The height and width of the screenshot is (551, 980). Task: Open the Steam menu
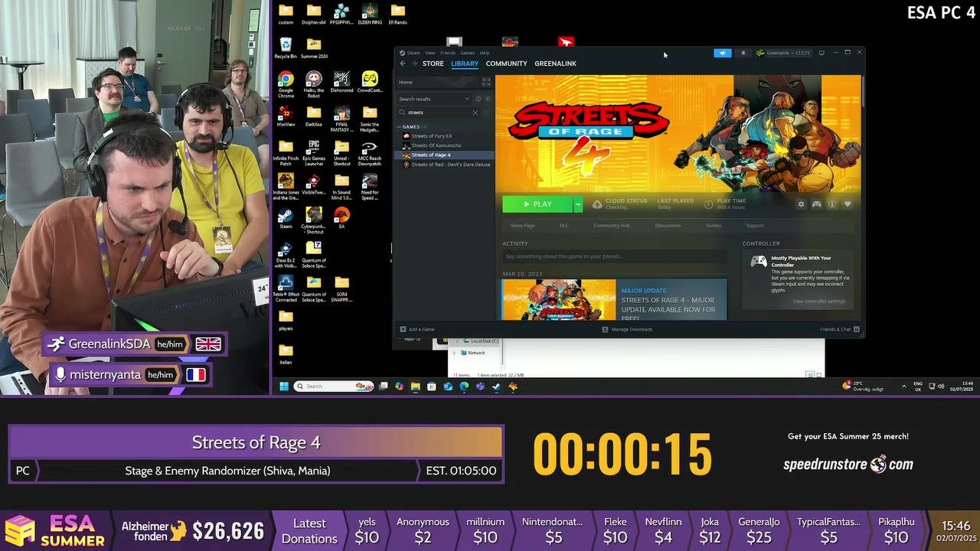pos(413,53)
